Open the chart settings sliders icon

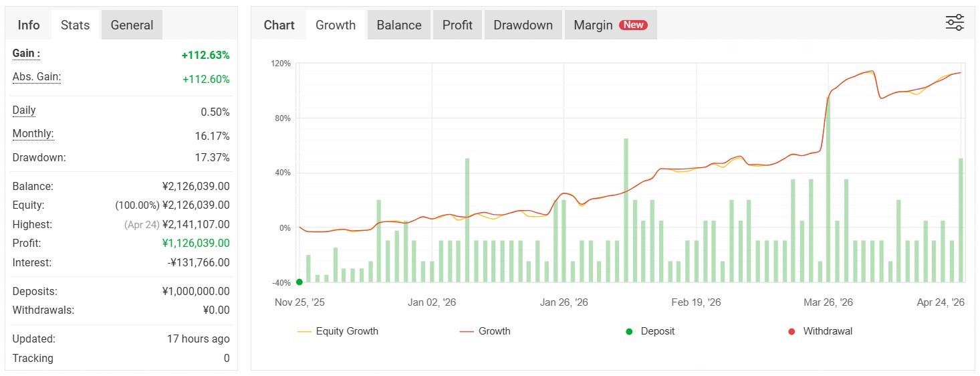point(955,23)
